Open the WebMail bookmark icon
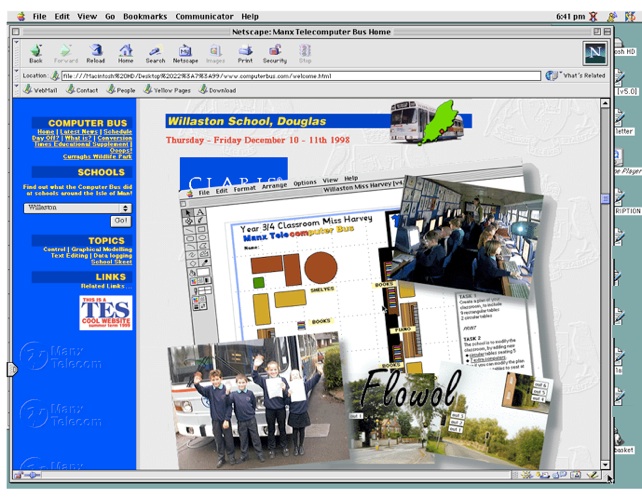The image size is (642, 498). point(40,90)
